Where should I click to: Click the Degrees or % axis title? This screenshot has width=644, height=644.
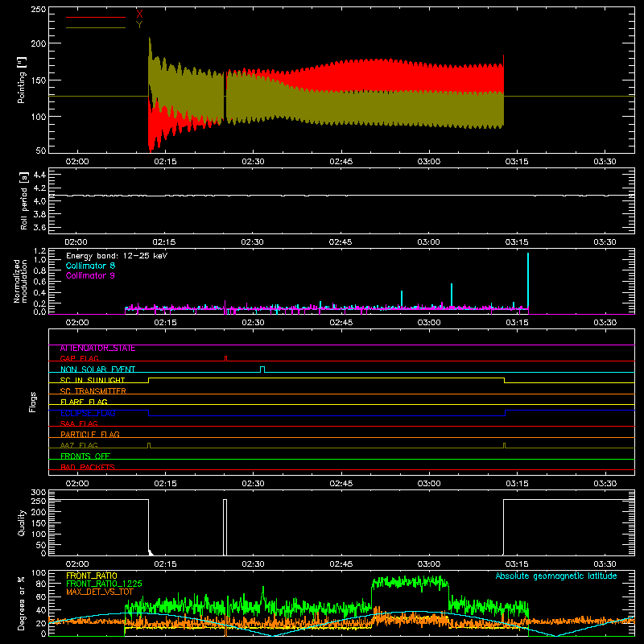pyautogui.click(x=22, y=603)
